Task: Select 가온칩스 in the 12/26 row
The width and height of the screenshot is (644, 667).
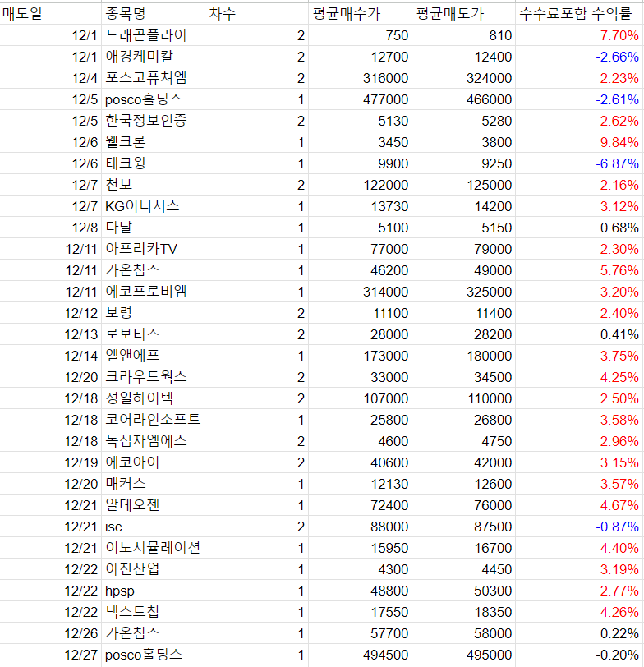Action: point(153,633)
